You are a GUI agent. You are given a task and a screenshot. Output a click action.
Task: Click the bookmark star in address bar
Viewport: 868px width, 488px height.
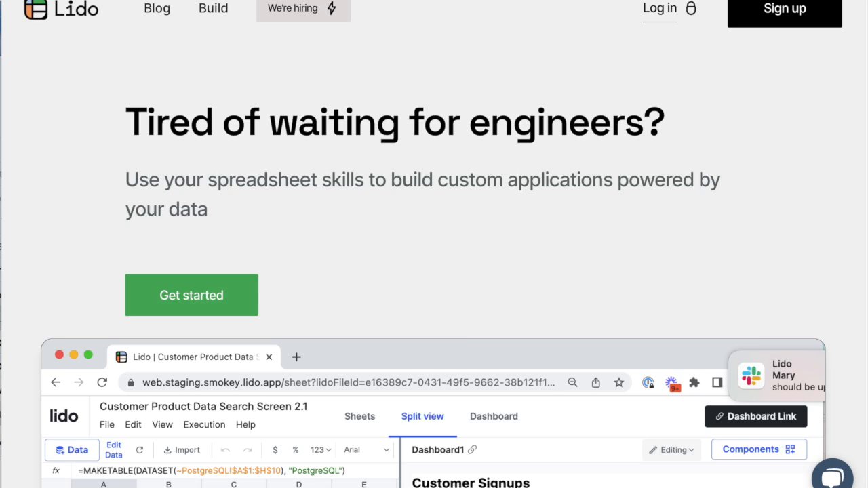618,382
